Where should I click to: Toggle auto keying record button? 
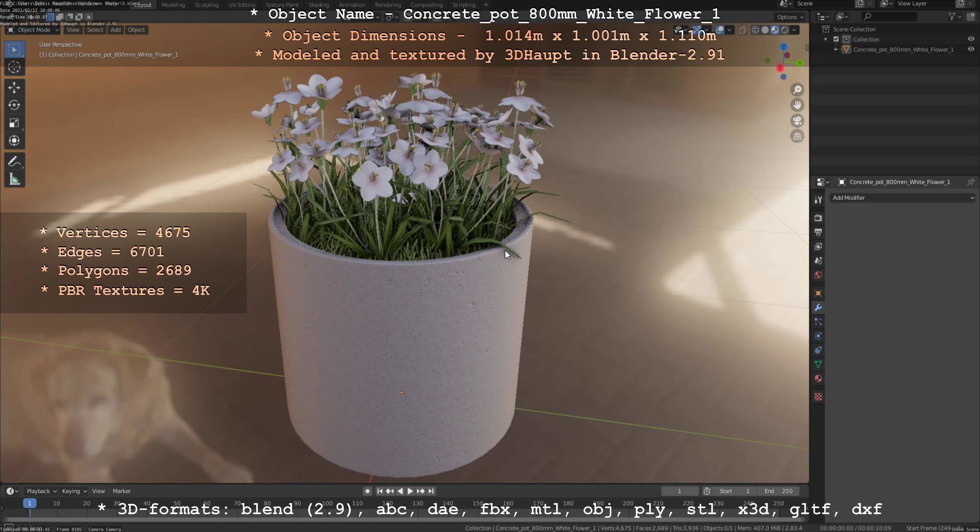click(x=367, y=491)
